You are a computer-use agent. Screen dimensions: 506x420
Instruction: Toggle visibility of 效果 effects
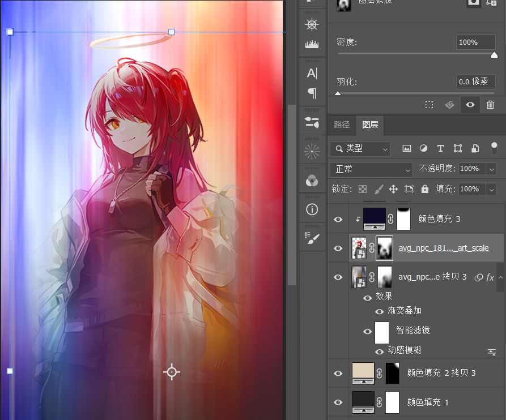(367, 298)
